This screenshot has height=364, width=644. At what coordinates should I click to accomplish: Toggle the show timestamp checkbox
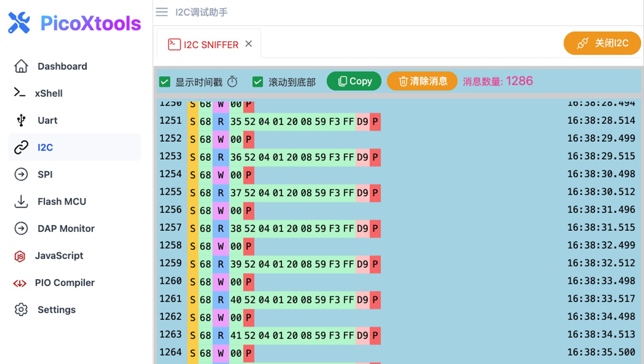(165, 82)
